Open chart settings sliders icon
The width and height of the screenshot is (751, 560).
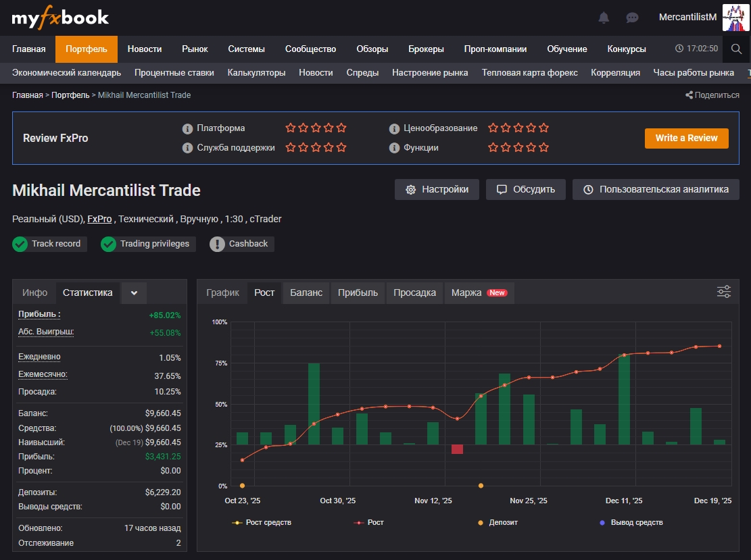[723, 292]
